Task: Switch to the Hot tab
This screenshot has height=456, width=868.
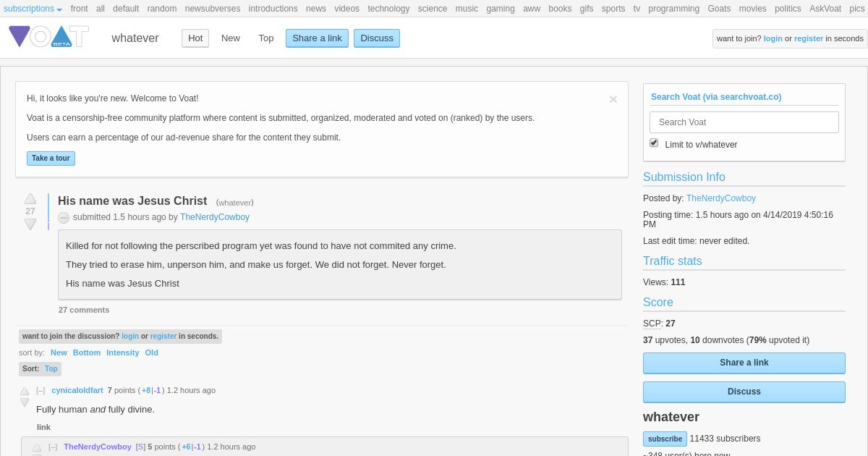Action: tap(195, 38)
